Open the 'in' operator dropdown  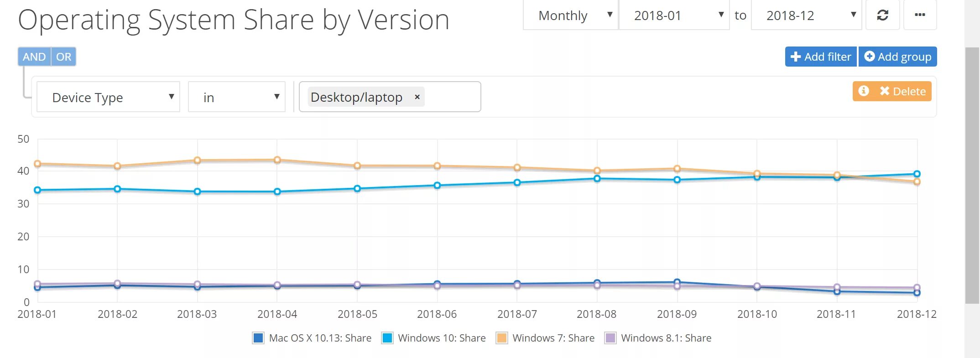[237, 97]
